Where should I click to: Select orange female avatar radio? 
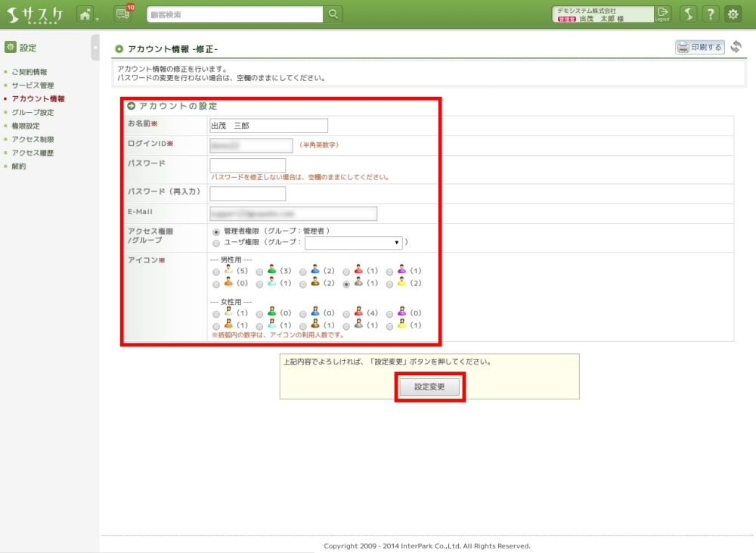tap(216, 327)
